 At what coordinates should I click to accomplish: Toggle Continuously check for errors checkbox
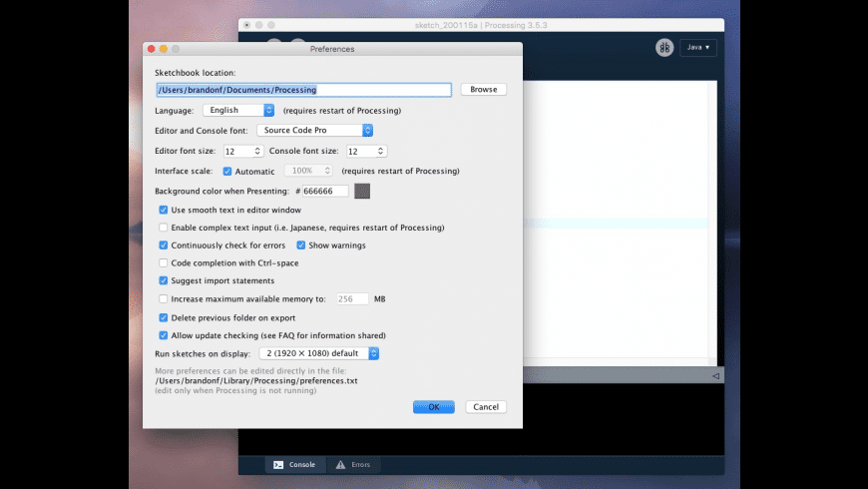coord(164,245)
